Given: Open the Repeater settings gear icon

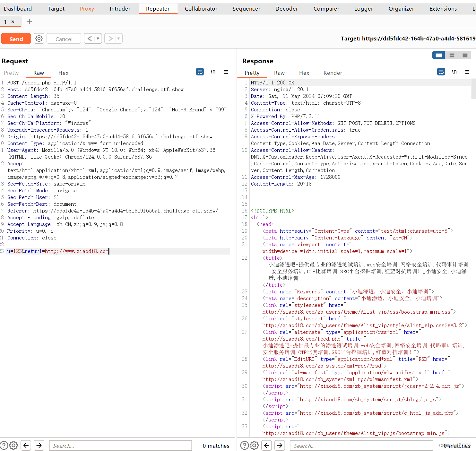Looking at the screenshot, I should 39,39.
